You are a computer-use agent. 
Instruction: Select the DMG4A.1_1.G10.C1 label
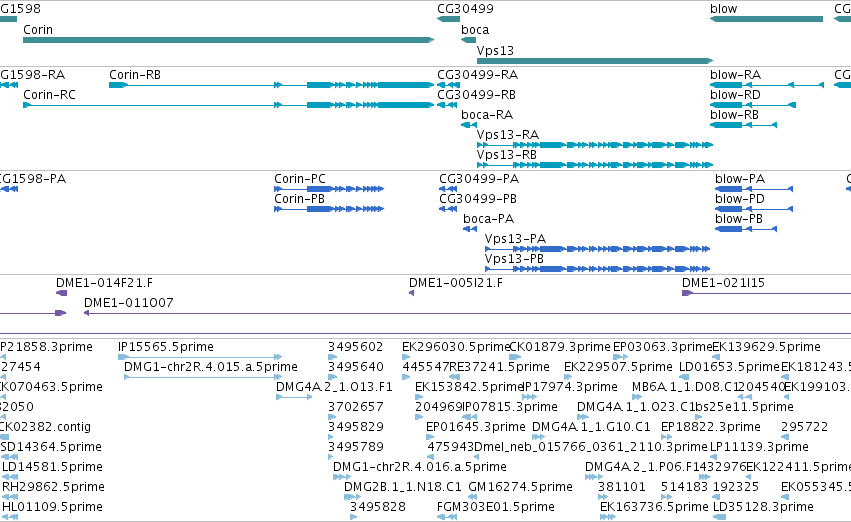coord(591,427)
